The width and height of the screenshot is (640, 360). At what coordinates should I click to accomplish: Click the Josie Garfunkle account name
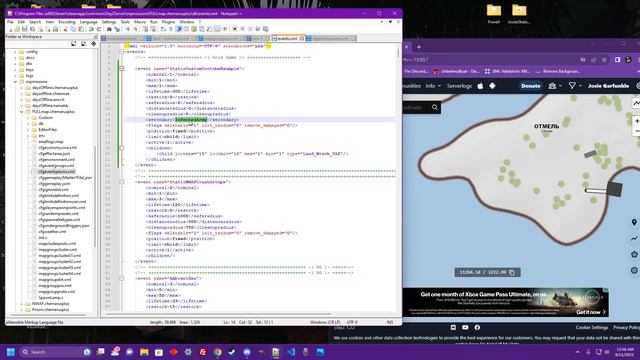tap(608, 86)
